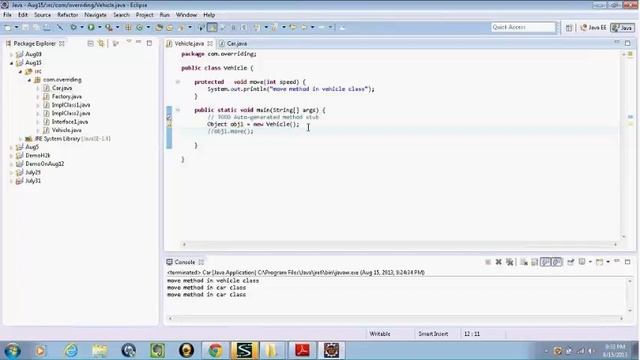Expand the DemoH2k project
Viewport: 640px width, 360px height.
pyautogui.click(x=12, y=156)
